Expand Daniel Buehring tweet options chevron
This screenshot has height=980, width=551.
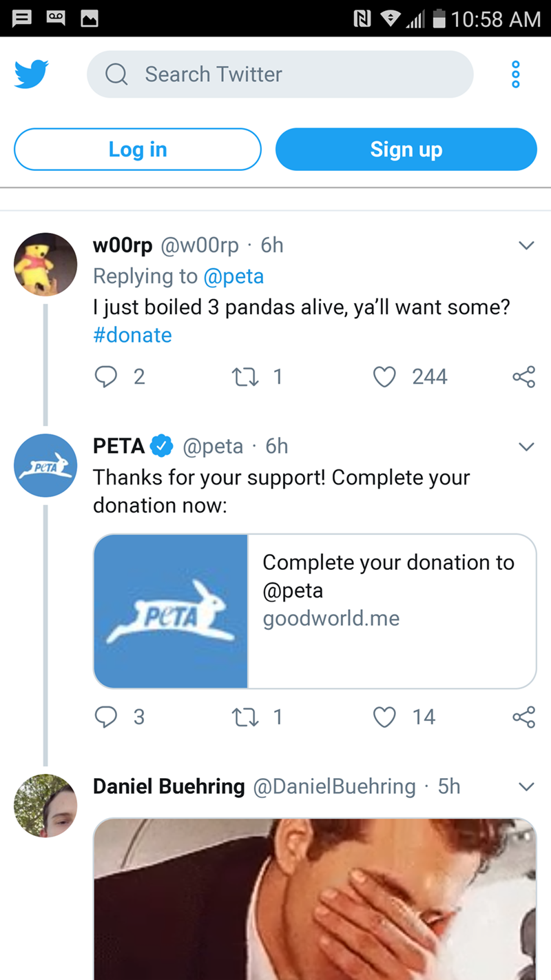(526, 786)
